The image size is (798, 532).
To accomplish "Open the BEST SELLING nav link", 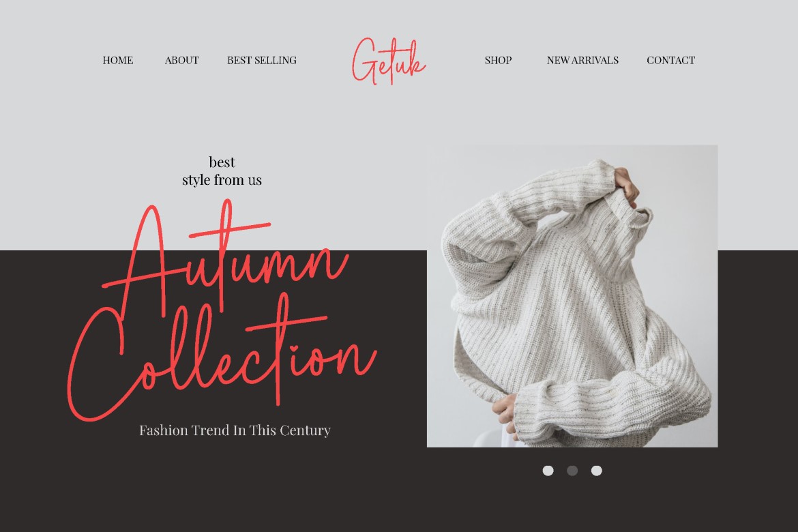I will pos(262,60).
